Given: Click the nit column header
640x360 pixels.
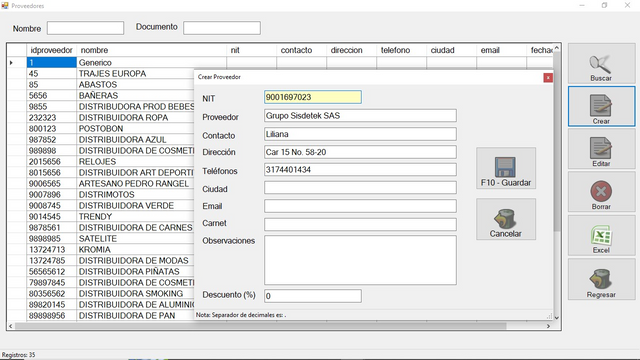Looking at the screenshot, I should 251,50.
